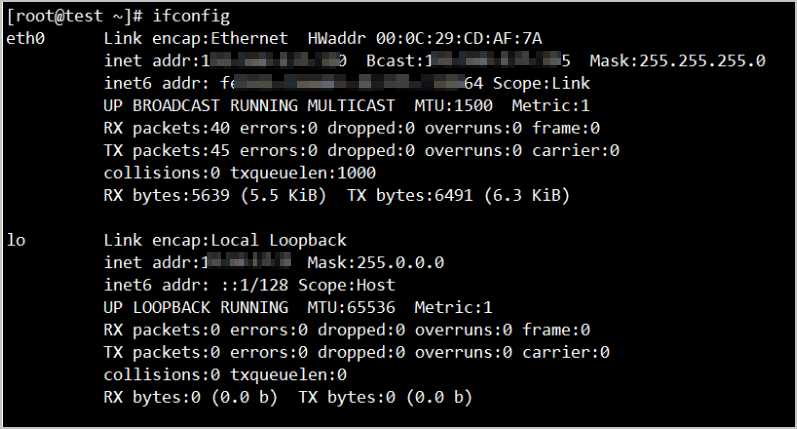Click the txqueuelen:0 value
Image resolution: width=797 pixels, height=429 pixels.
coord(288,375)
